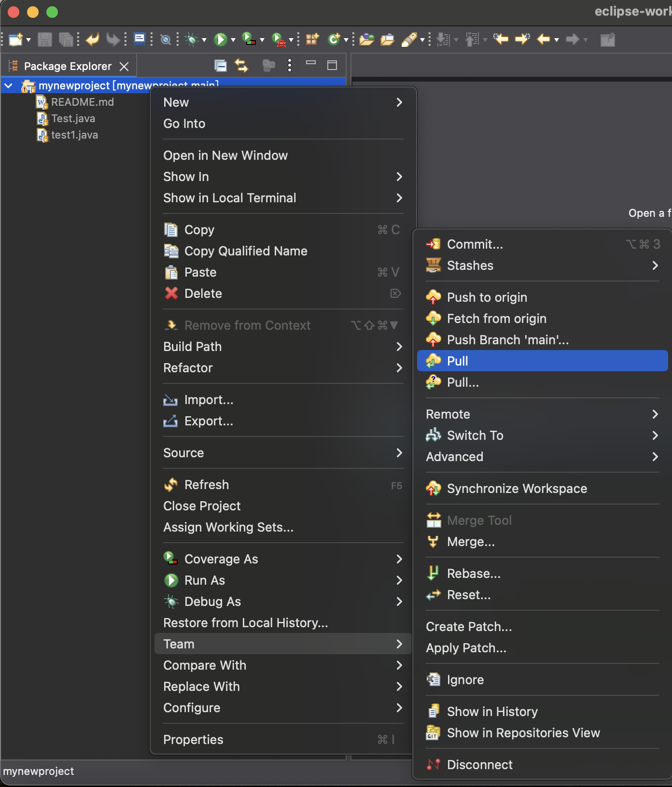The image size is (672, 787).
Task: Select Test.java in Package Explorer
Action: [73, 119]
